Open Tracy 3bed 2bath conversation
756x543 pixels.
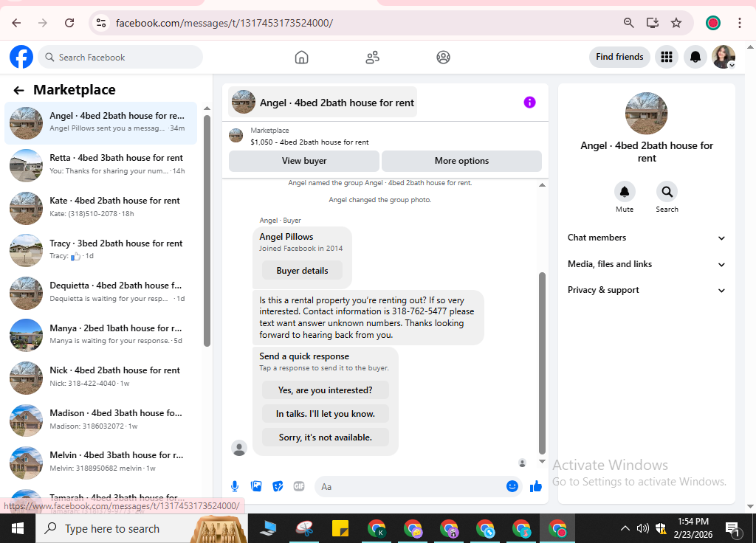point(100,250)
